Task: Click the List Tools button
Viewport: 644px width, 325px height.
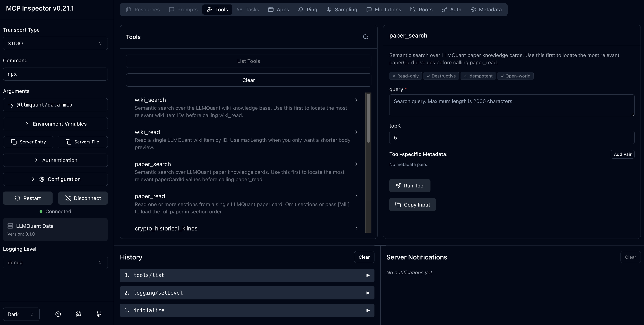Action: 248,61
